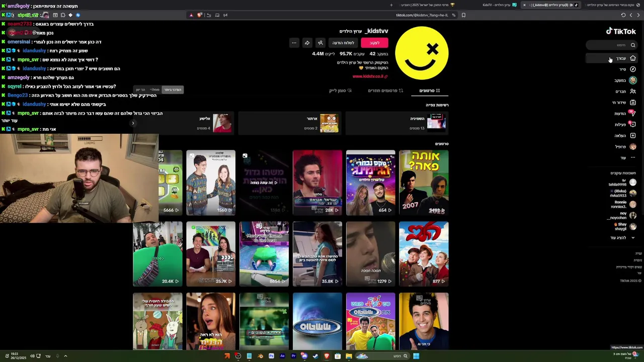Viewport: 644px width, 362px height.
Task: Open the 'אותה פאה?' video with 2007
Action: [424, 183]
